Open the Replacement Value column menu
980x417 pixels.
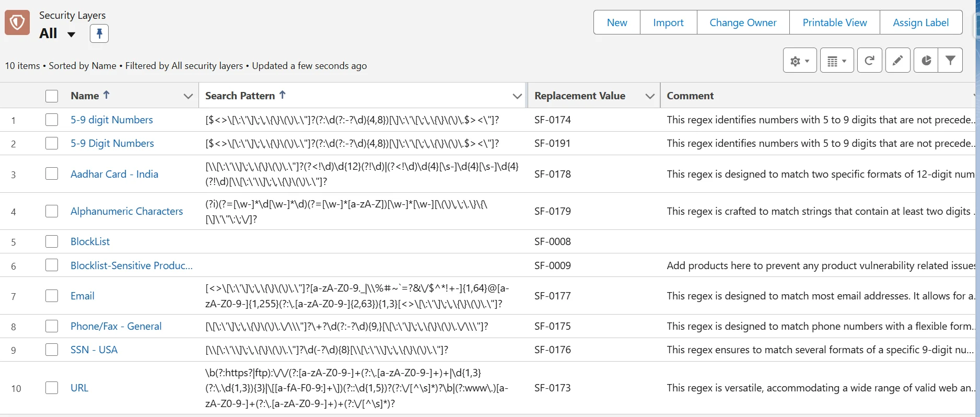coord(649,96)
